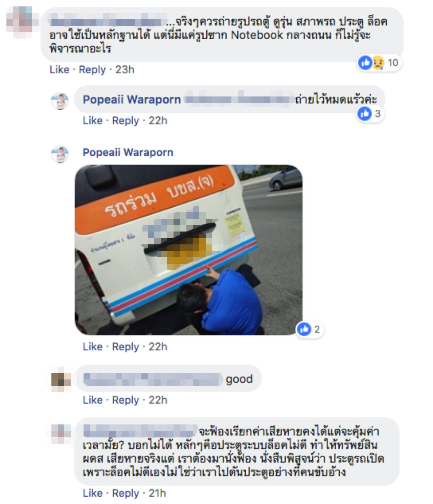Reply to the top comment posted 23h ago
Screen dimensions: 433x504
pos(92,69)
